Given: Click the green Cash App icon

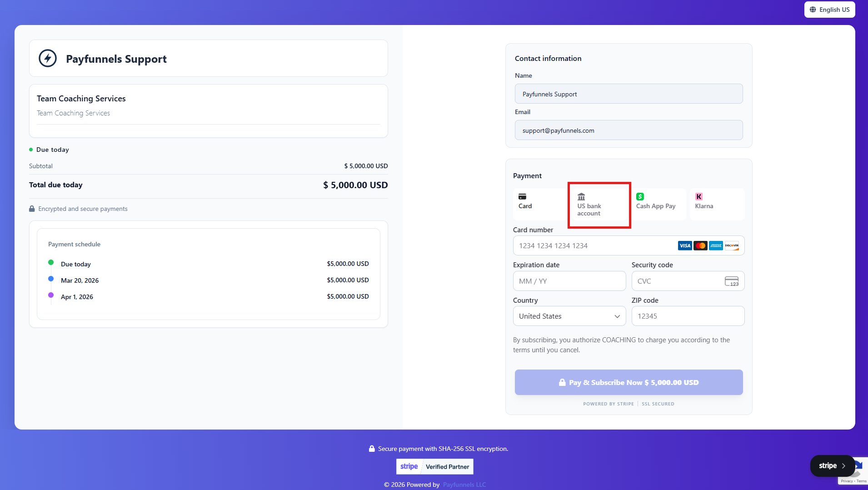Looking at the screenshot, I should [640, 197].
